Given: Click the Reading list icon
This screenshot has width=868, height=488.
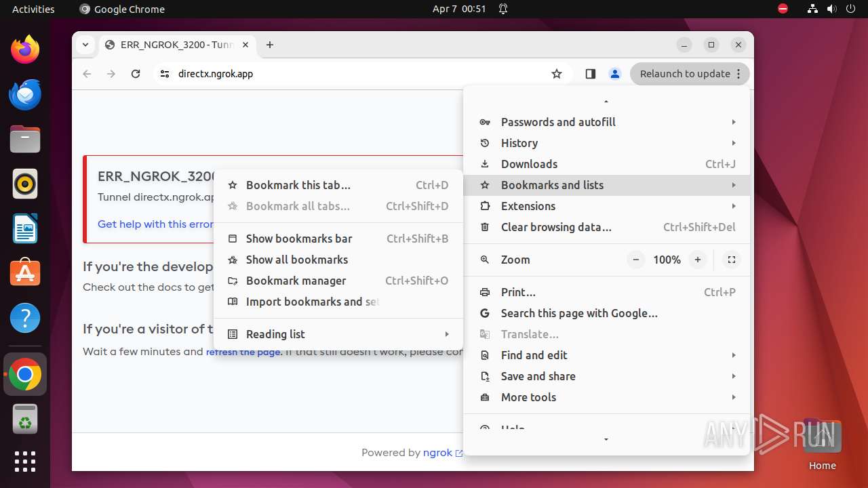Looking at the screenshot, I should tap(233, 334).
